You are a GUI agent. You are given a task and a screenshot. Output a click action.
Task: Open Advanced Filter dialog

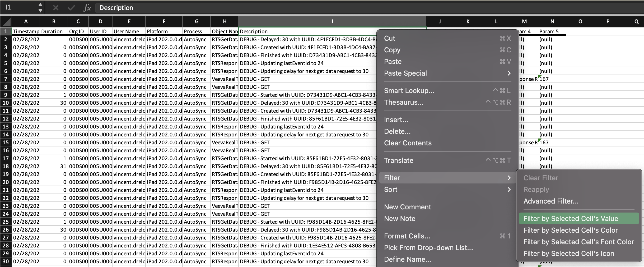click(551, 201)
